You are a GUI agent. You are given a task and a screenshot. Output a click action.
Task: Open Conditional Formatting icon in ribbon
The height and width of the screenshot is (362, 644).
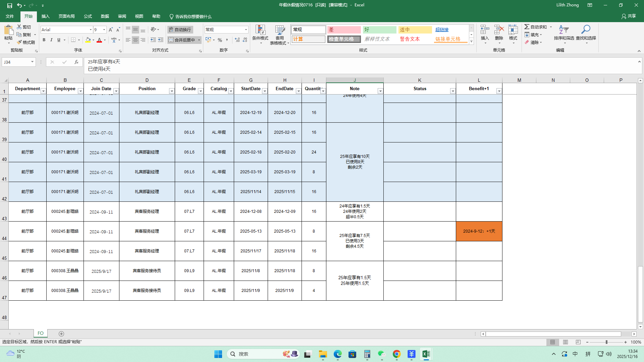coord(260,30)
